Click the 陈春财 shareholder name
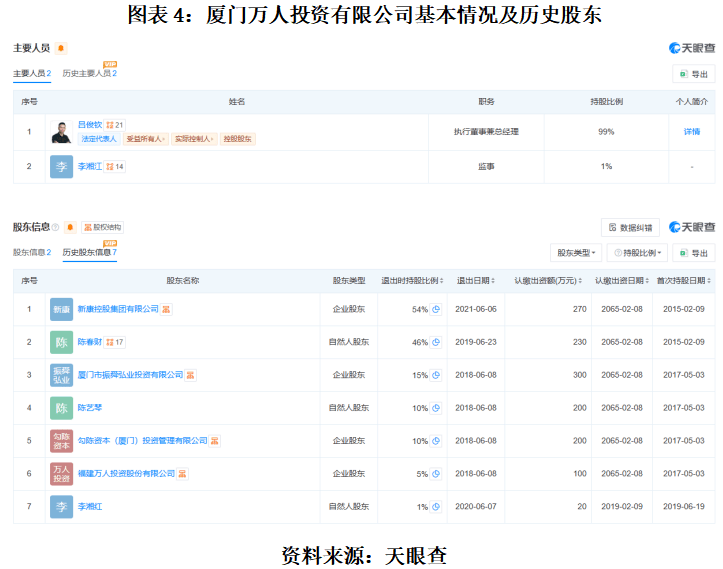 point(90,342)
